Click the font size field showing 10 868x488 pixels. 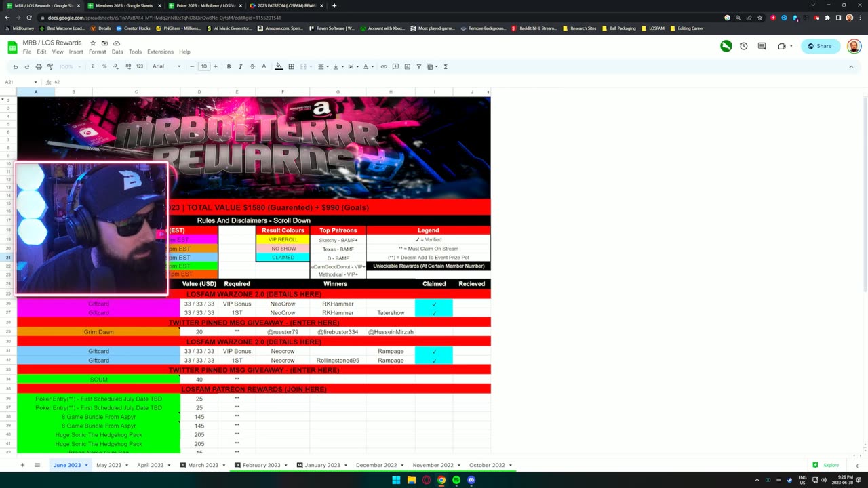tap(204, 66)
